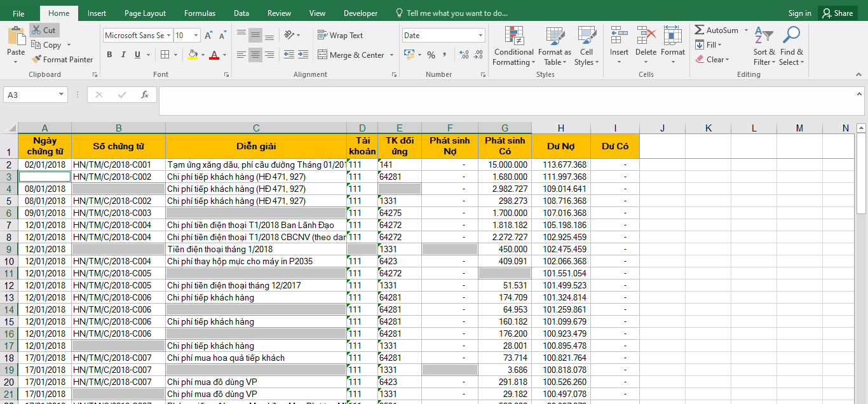Click the yellow fill color swatch
Screen dimensions: 868x404
click(x=193, y=55)
